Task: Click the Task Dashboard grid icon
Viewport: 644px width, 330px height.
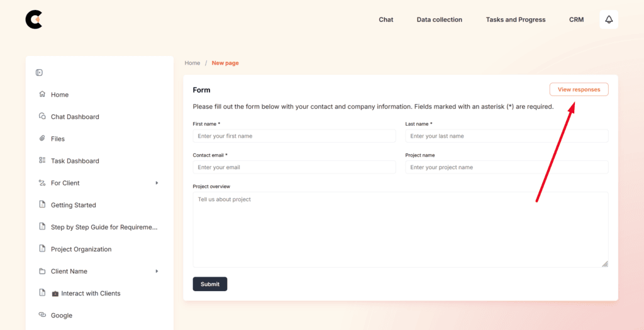Action: click(x=42, y=160)
